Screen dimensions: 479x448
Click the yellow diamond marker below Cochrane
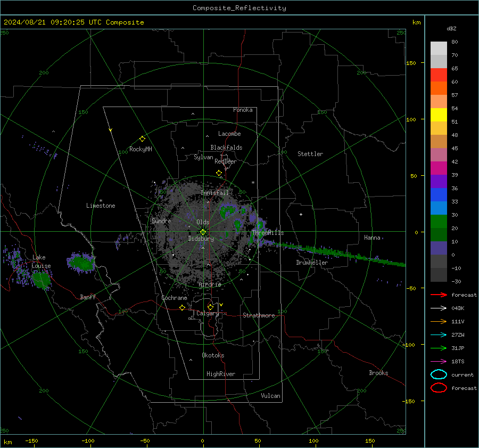coord(182,308)
